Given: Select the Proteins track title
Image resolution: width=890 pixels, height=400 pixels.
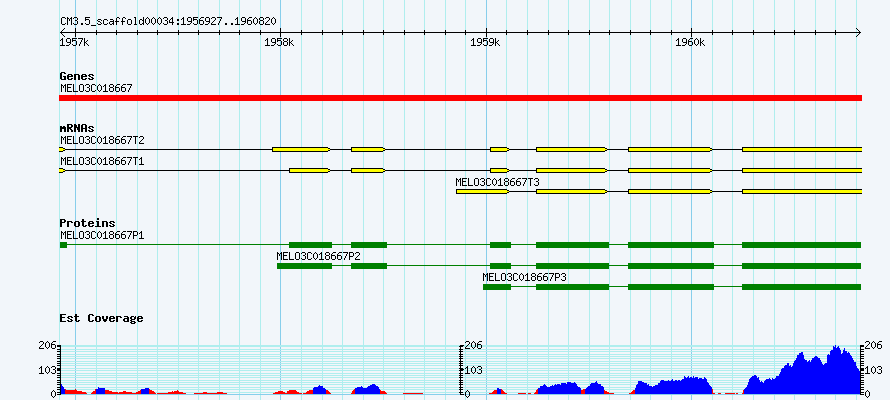Looking at the screenshot, I should pyautogui.click(x=87, y=223).
